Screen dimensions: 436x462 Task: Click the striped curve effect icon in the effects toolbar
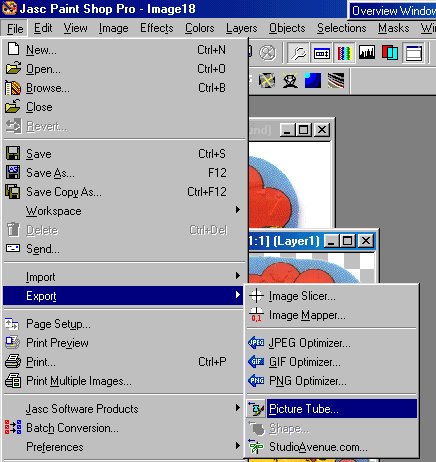click(x=336, y=80)
